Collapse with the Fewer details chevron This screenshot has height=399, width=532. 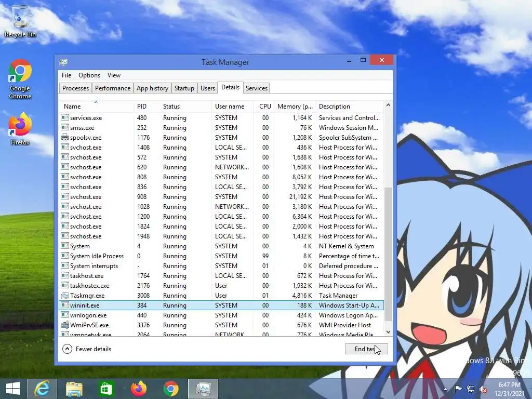click(67, 349)
